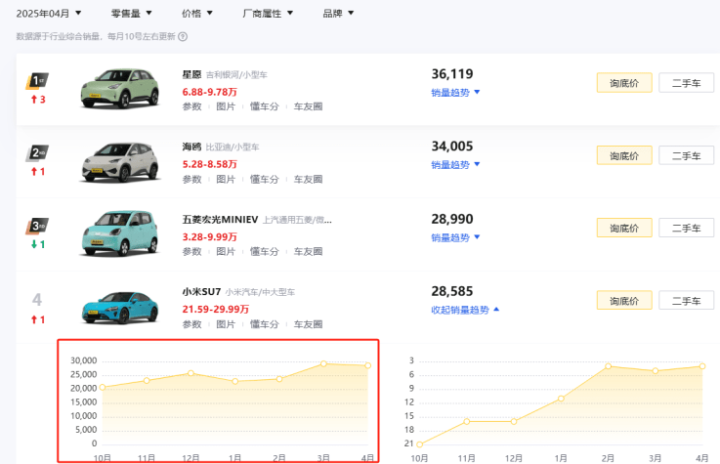This screenshot has height=464, width=720.
Task: Click sales figure 36,119
Action: tap(452, 74)
